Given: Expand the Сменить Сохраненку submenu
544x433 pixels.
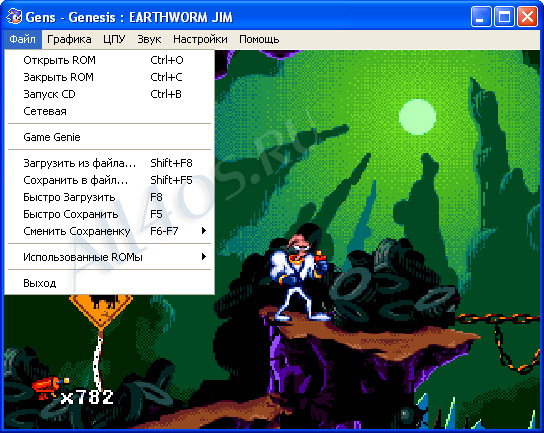Looking at the screenshot, I should tap(109, 231).
